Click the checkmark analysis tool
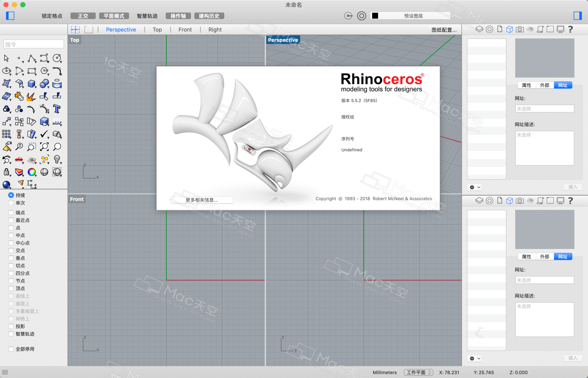The height and width of the screenshot is (378, 588). click(x=44, y=134)
